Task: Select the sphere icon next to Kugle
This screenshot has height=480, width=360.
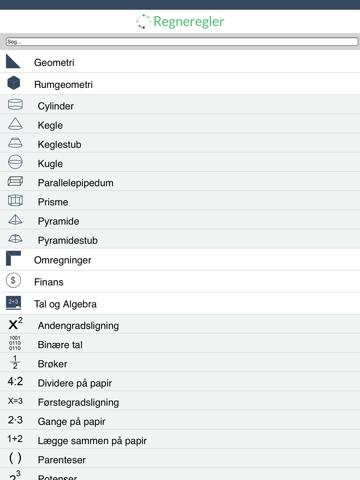Action: (x=15, y=162)
